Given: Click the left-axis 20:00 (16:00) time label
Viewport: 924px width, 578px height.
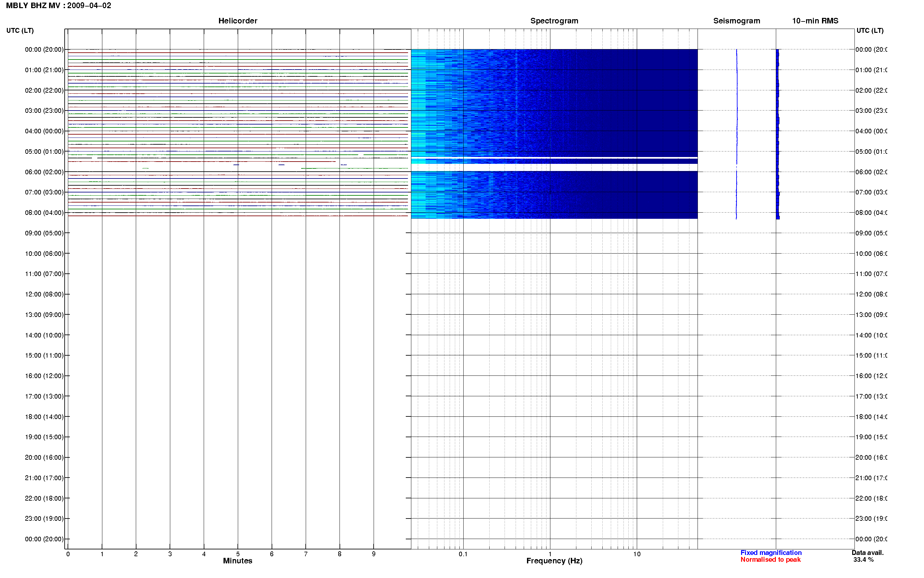Looking at the screenshot, I should 44,458.
